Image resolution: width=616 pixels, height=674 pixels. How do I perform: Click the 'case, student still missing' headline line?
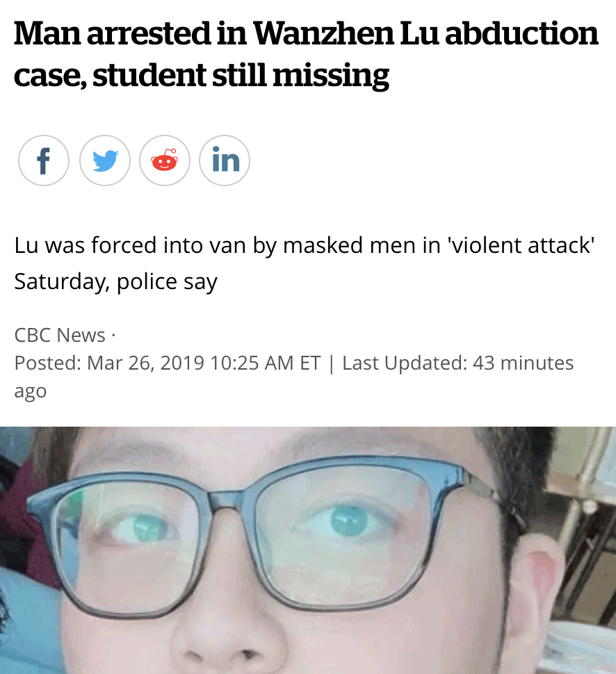click(202, 76)
